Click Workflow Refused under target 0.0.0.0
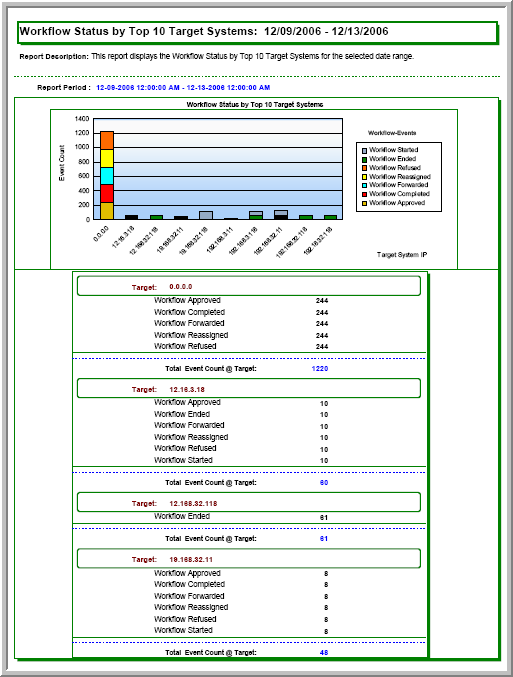513x677 pixels. pos(185,346)
